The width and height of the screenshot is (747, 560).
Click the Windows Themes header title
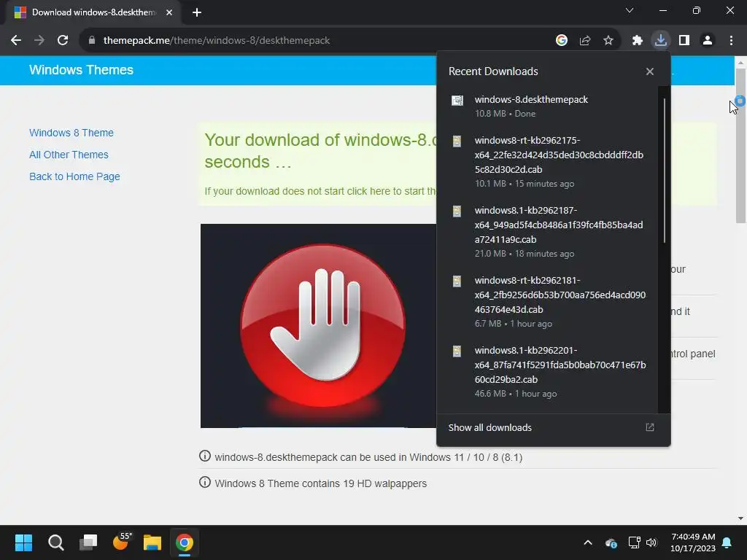(81, 70)
